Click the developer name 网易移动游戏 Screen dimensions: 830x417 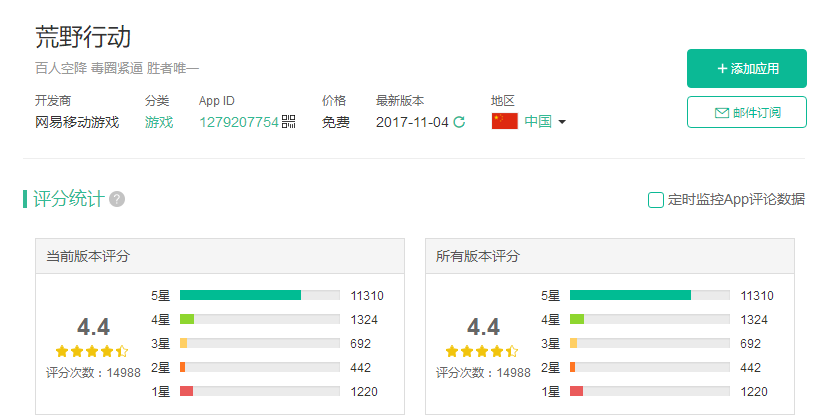77,122
